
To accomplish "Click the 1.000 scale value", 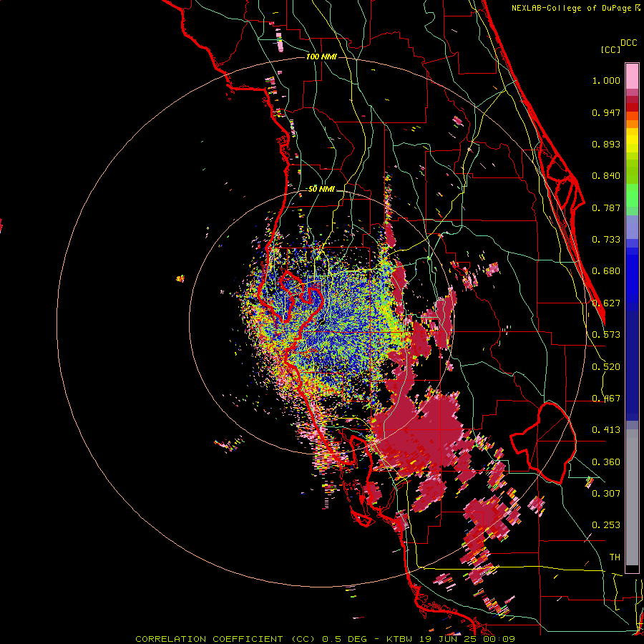I will (x=606, y=81).
